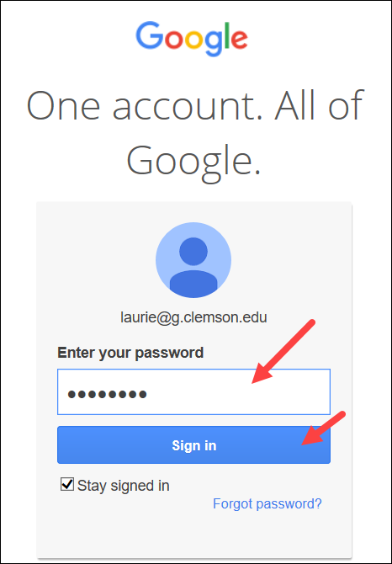This screenshot has width=392, height=564.
Task: Click the Stay signed in label text
Action: click(124, 486)
